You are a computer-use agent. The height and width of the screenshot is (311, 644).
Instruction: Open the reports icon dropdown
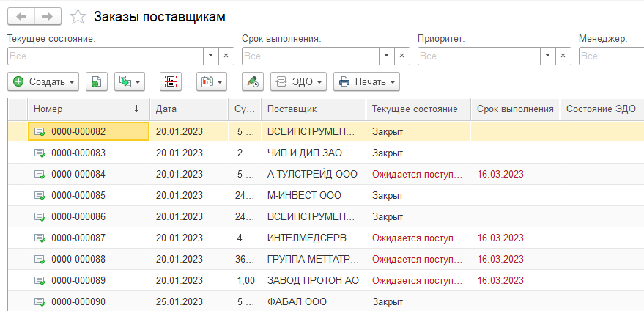pyautogui.click(x=212, y=82)
